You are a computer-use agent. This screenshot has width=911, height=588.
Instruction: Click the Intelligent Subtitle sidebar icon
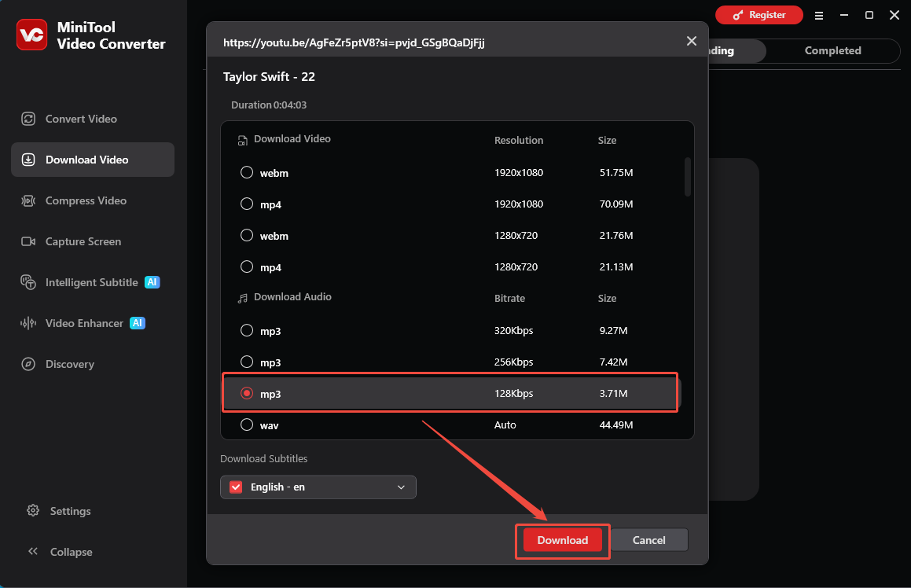coord(28,282)
